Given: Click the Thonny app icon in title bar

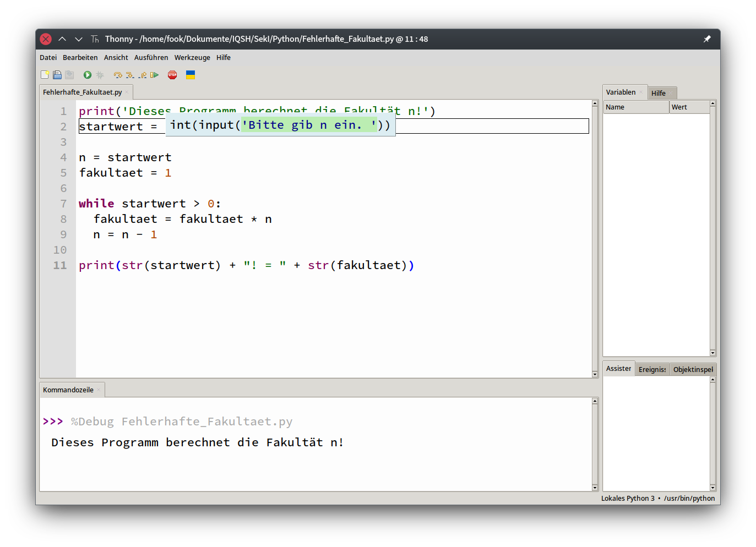Looking at the screenshot, I should tap(95, 39).
